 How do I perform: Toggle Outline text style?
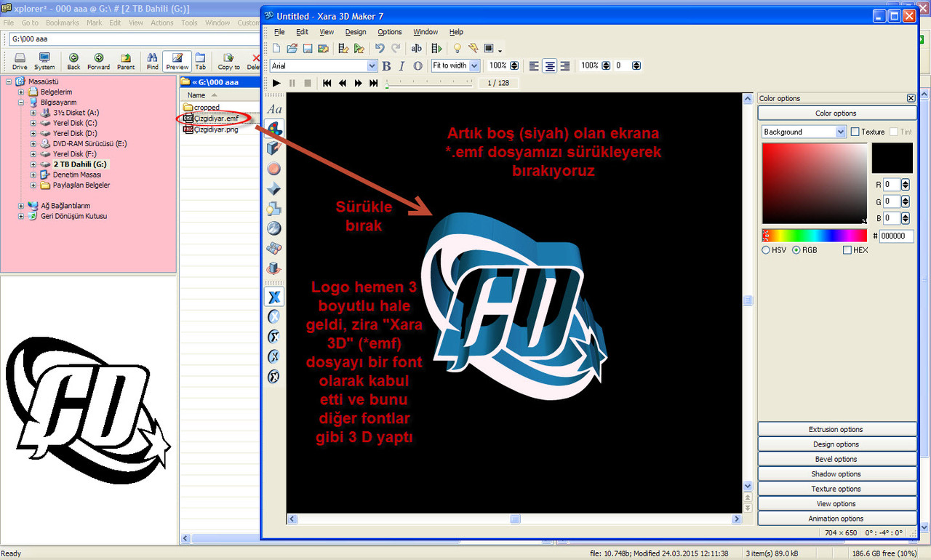coord(417,65)
